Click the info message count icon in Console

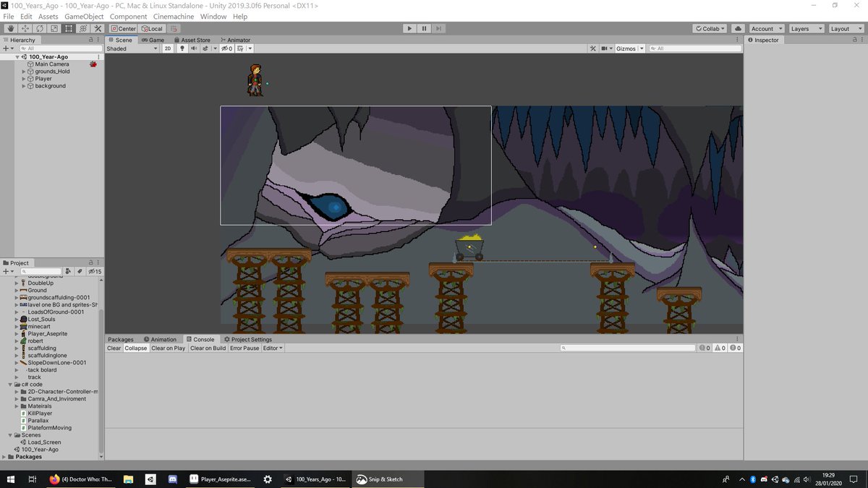(703, 348)
